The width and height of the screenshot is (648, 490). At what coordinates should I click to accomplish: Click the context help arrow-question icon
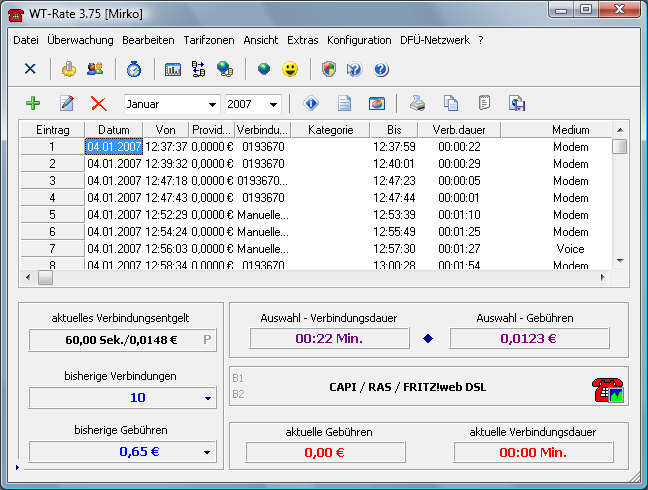355,69
